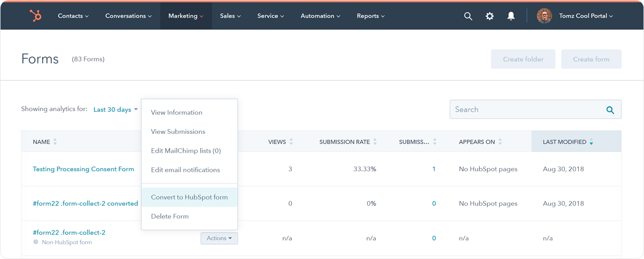
Task: Open settings gear icon
Action: 489,16
